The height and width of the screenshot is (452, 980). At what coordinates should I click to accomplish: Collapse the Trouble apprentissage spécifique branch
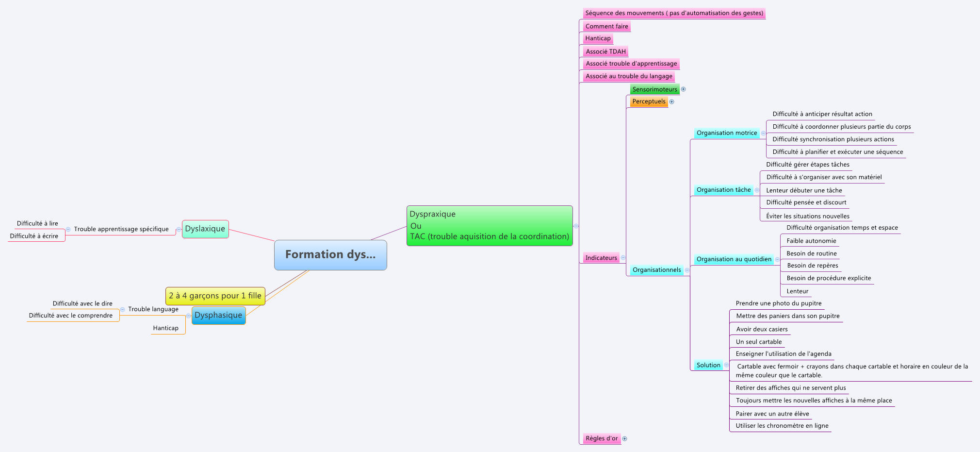coord(68,229)
